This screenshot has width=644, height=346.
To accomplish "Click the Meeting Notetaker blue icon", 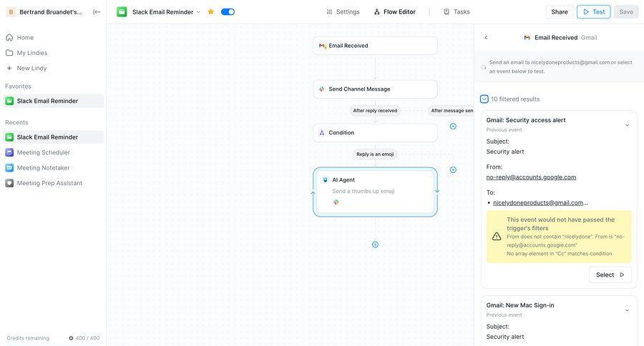I will click(9, 168).
